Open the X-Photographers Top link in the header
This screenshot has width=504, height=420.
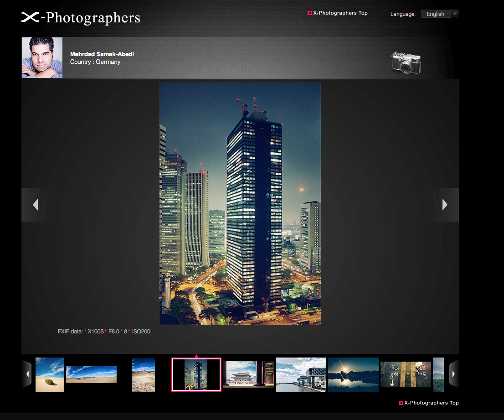pos(340,13)
